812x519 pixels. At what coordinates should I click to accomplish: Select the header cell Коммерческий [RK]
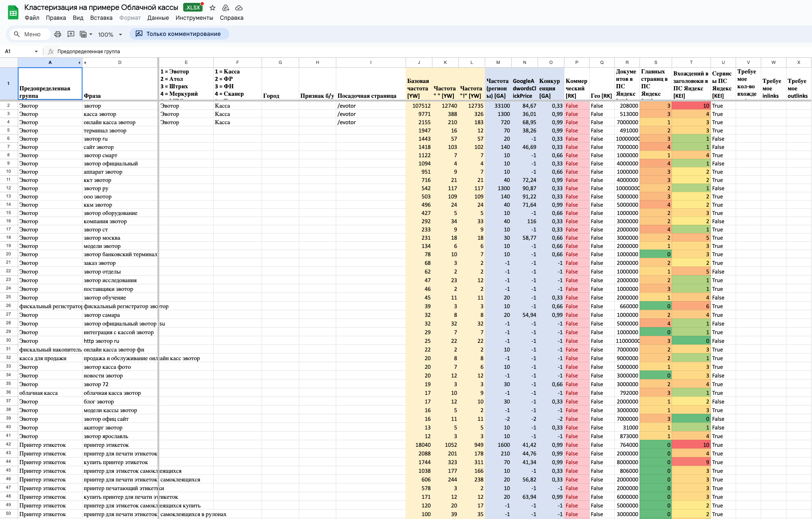[x=577, y=84]
